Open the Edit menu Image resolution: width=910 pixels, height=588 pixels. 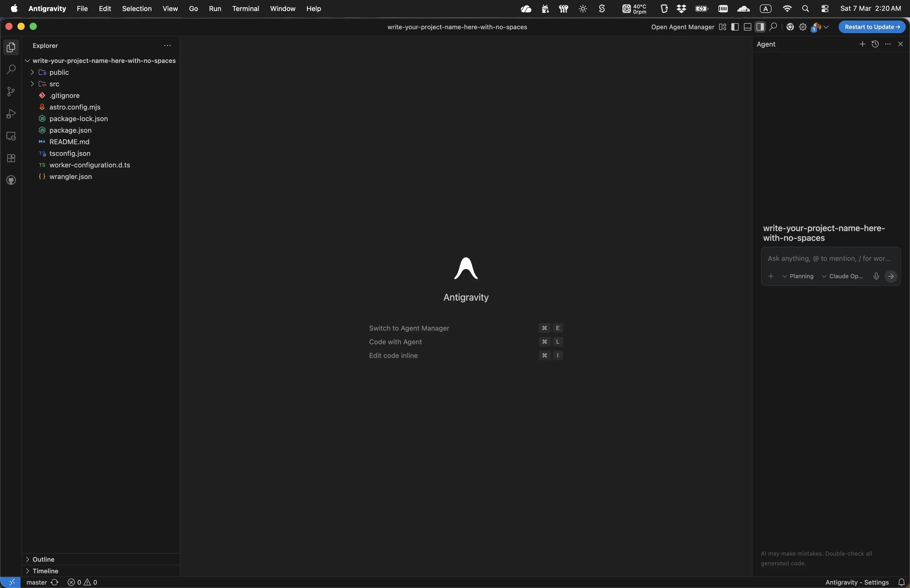point(105,8)
